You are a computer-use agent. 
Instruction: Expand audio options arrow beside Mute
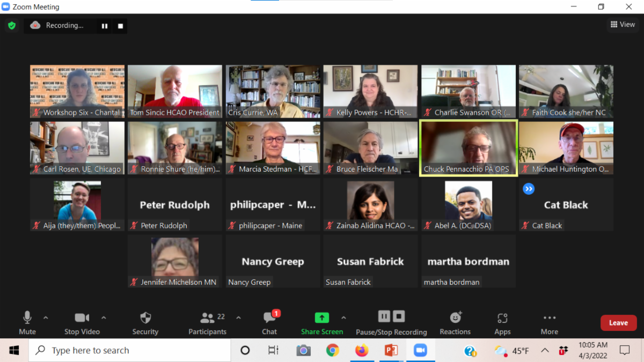pos(46,317)
